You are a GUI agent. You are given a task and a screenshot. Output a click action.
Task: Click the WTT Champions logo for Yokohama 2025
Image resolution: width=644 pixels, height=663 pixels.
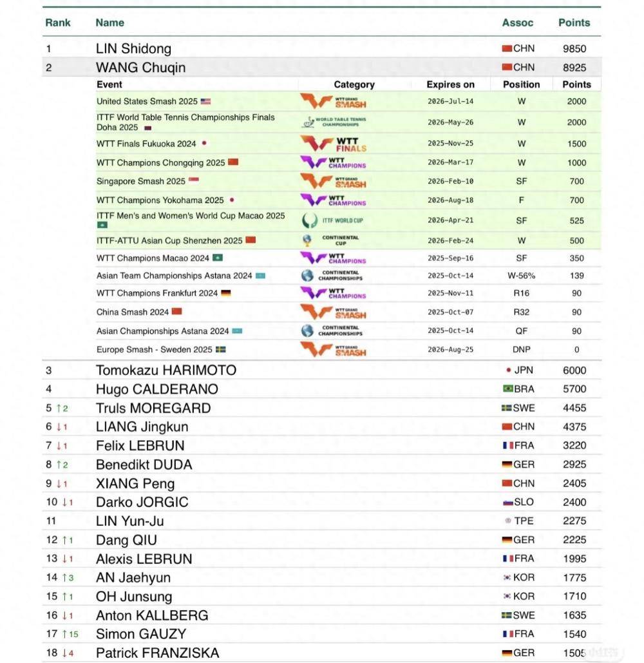click(333, 200)
